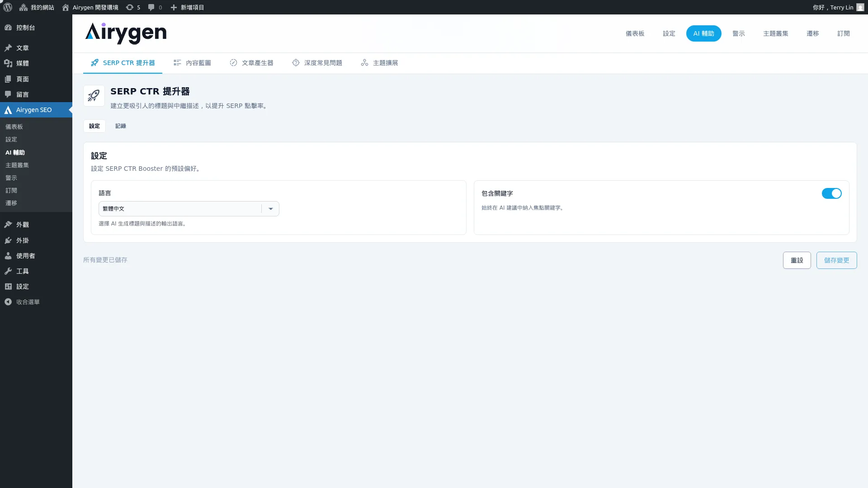The image size is (868, 488).
Task: Expand the 語言 dropdown arrow
Action: click(x=271, y=209)
